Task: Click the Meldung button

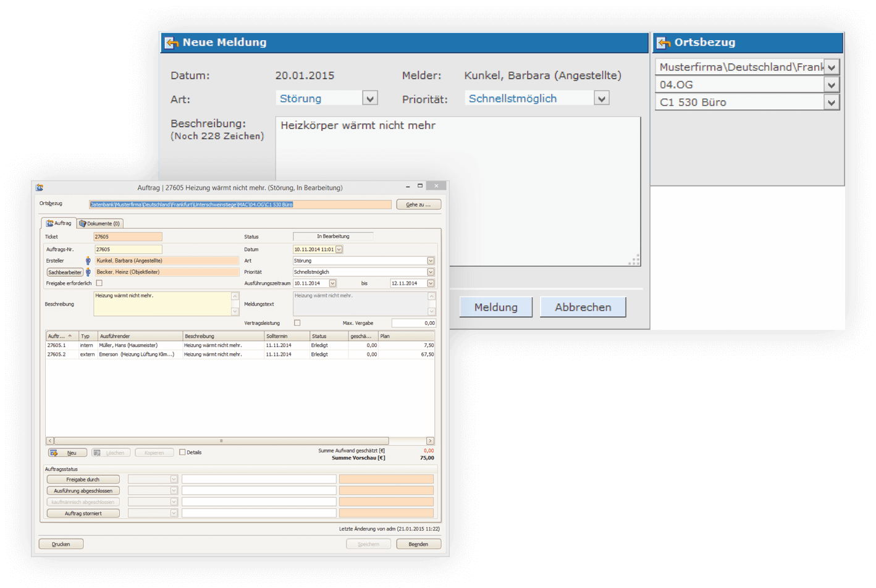Action: (495, 307)
